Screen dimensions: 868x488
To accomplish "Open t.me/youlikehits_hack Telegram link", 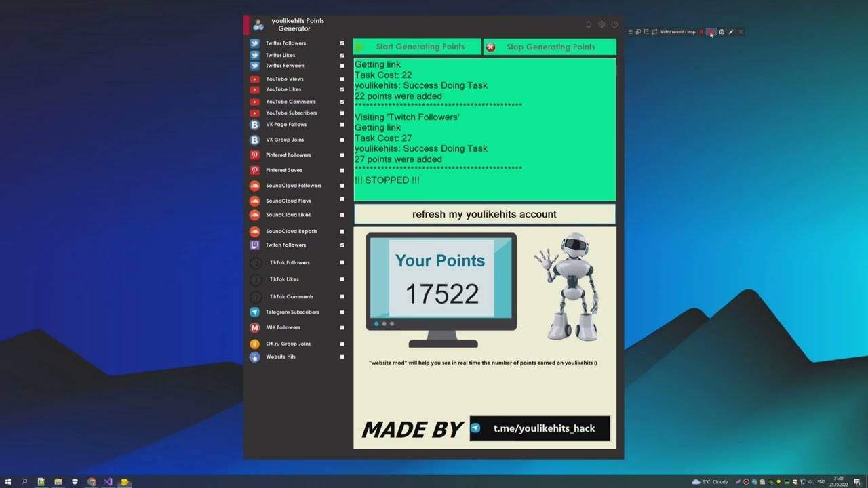I will [540, 428].
